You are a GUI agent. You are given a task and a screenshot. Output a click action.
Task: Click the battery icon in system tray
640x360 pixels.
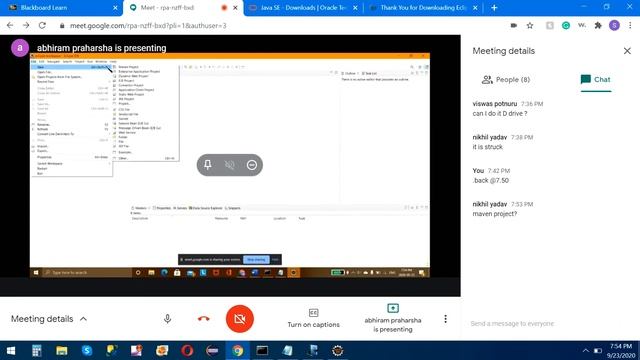pyautogui.click(x=598, y=351)
